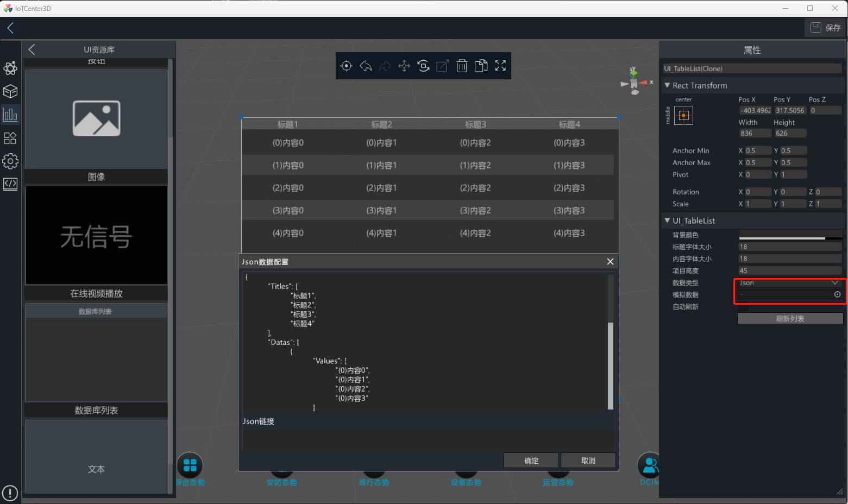Image resolution: width=848 pixels, height=504 pixels.
Task: Select the move tool icon
Action: pos(404,66)
